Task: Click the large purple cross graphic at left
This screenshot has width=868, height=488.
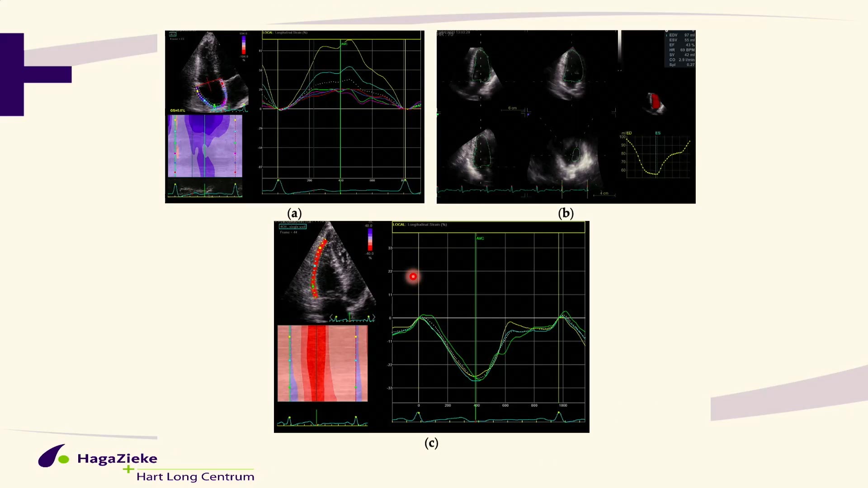Action: click(36, 75)
